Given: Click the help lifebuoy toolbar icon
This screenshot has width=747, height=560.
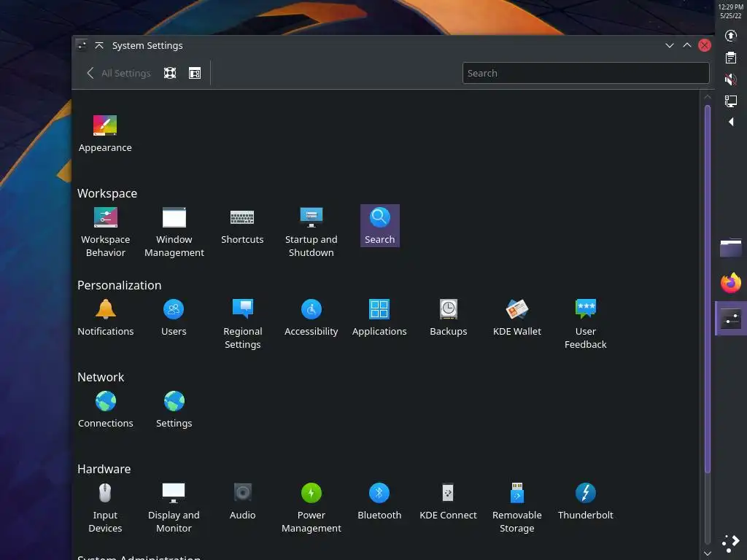Looking at the screenshot, I should 170,73.
